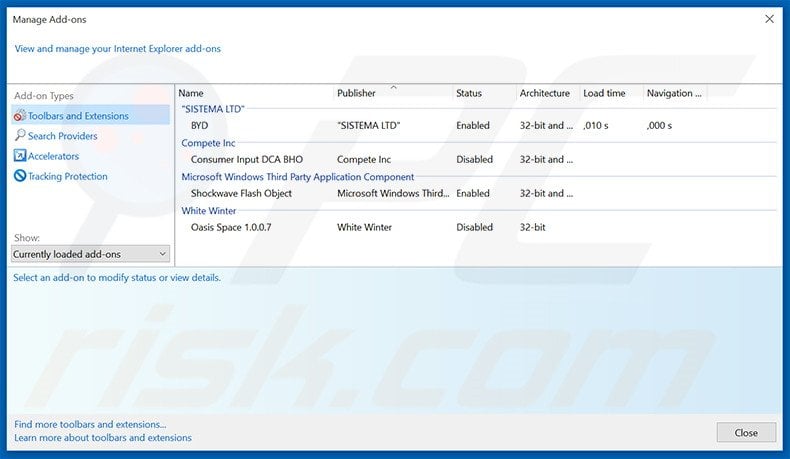790x459 pixels.
Task: Click Microsoft Windows Third... publisher cell
Action: pos(393,193)
